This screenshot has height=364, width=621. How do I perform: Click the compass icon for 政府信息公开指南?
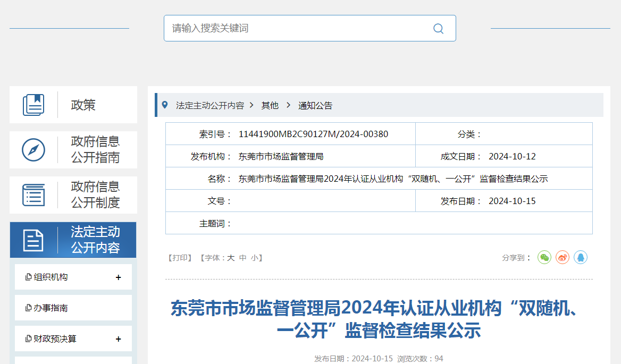click(33, 150)
